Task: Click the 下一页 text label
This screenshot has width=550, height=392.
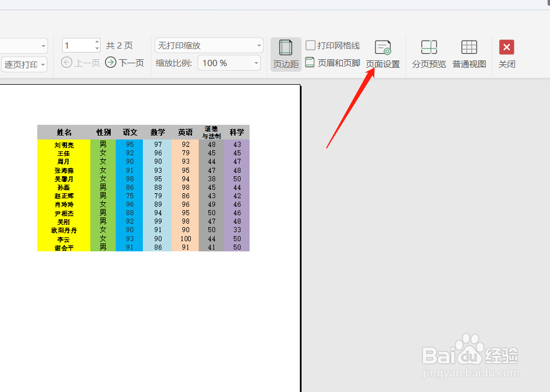Action: pos(132,63)
